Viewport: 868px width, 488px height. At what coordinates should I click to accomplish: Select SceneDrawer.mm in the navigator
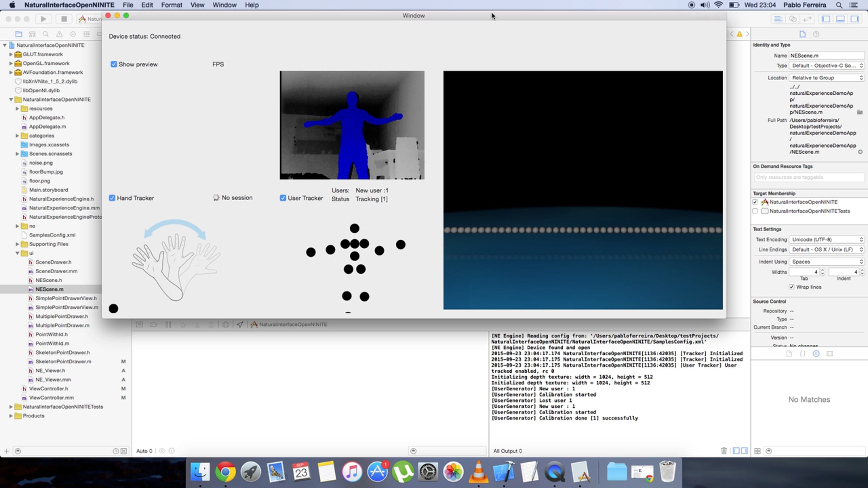[56, 271]
